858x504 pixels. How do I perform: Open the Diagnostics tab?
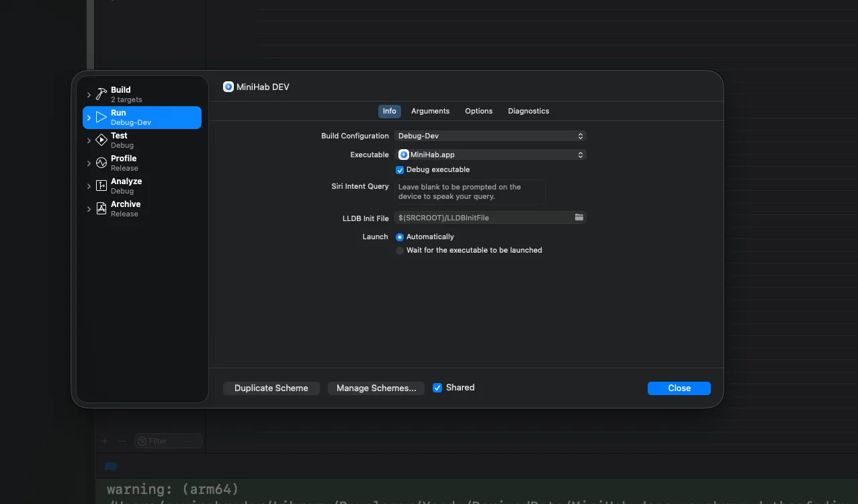528,111
